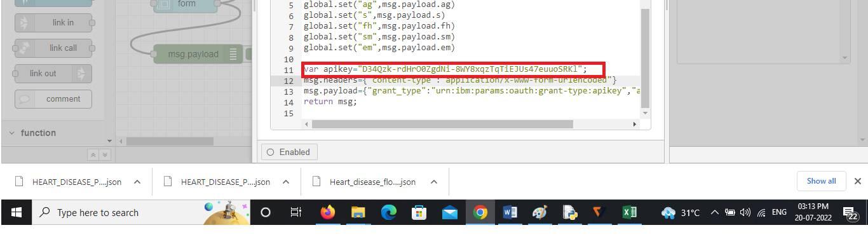
Task: Select the comment node in palette
Action: tap(53, 99)
